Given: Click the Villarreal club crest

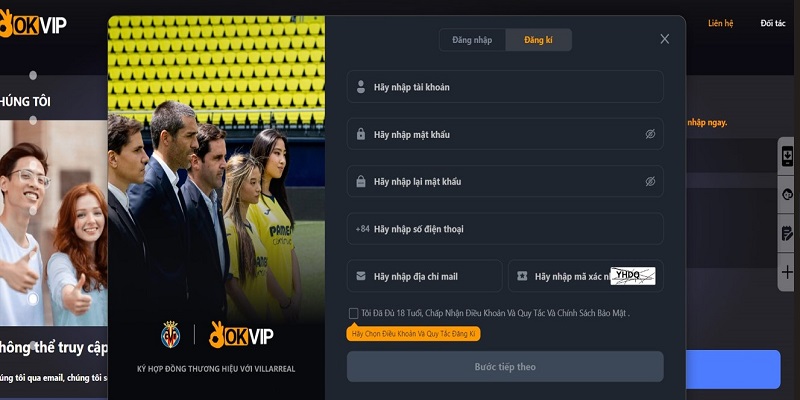Looking at the screenshot, I should coord(170,335).
